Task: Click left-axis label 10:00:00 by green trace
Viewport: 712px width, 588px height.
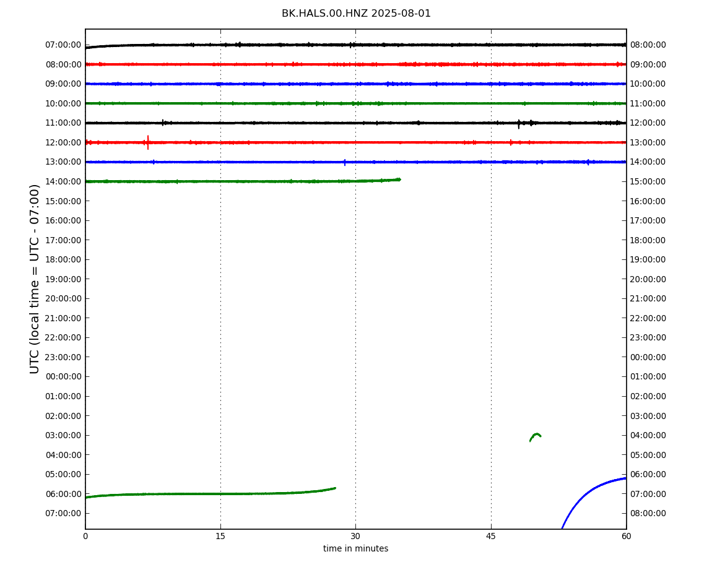Action: 63,103
